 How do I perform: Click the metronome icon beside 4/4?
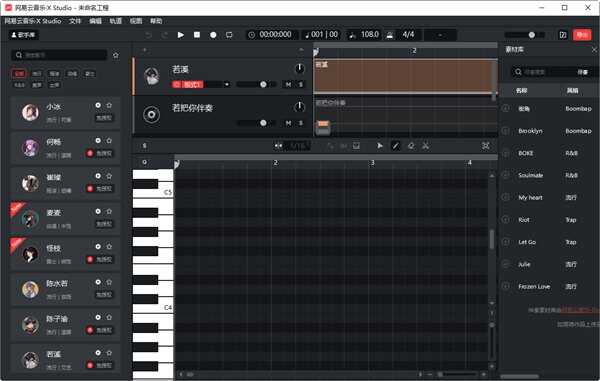[390, 35]
